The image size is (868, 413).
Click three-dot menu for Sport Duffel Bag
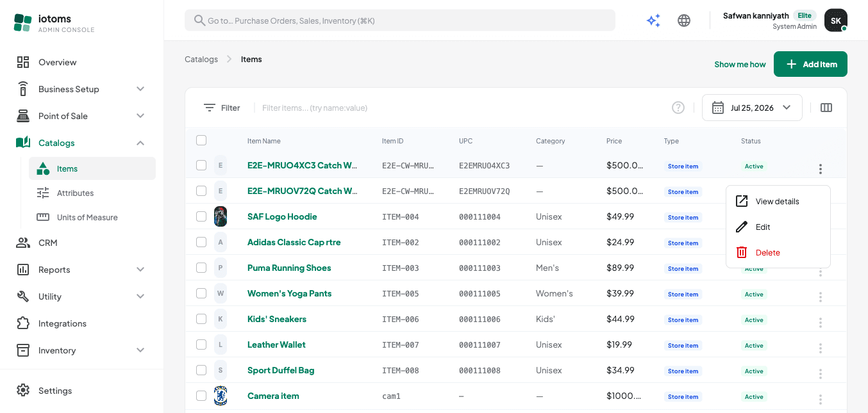click(820, 374)
